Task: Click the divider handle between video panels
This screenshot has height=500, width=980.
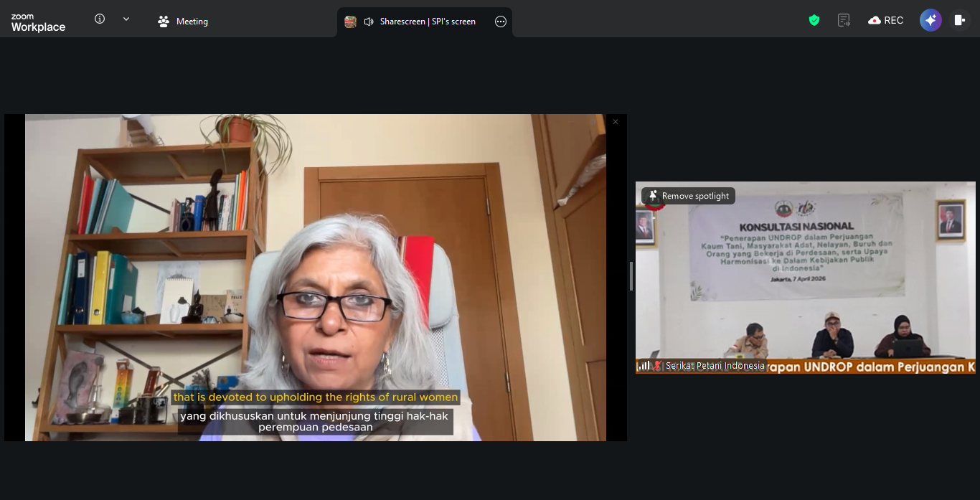Action: [x=631, y=276]
